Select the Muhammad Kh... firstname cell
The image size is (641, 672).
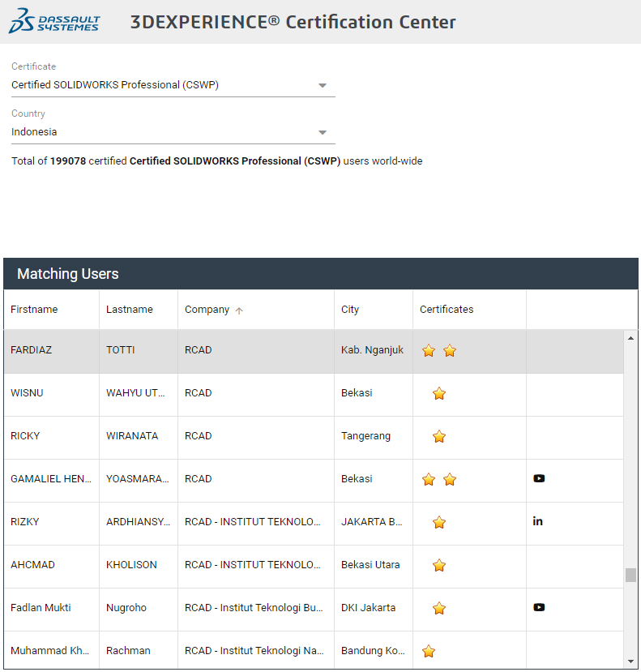pyautogui.click(x=51, y=650)
